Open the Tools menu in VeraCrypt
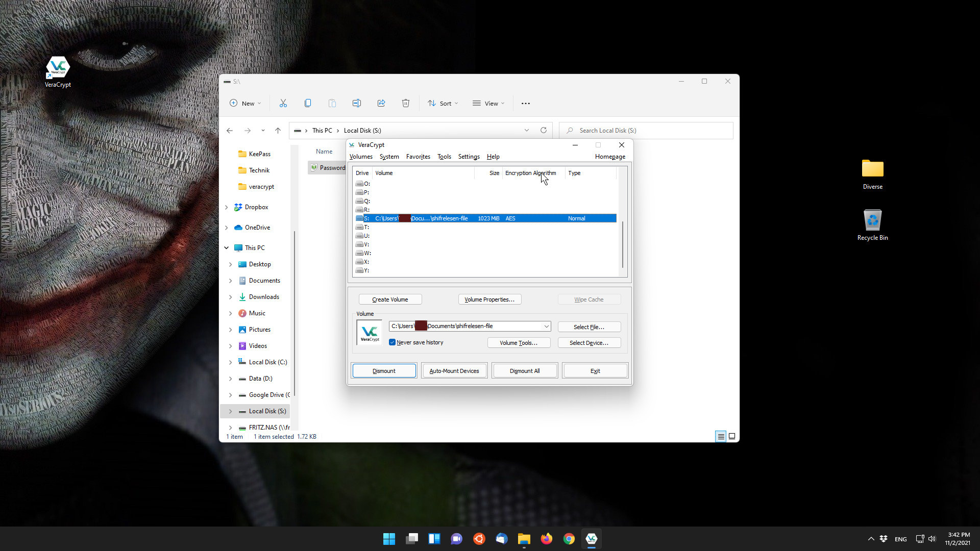980x551 pixels. (444, 157)
